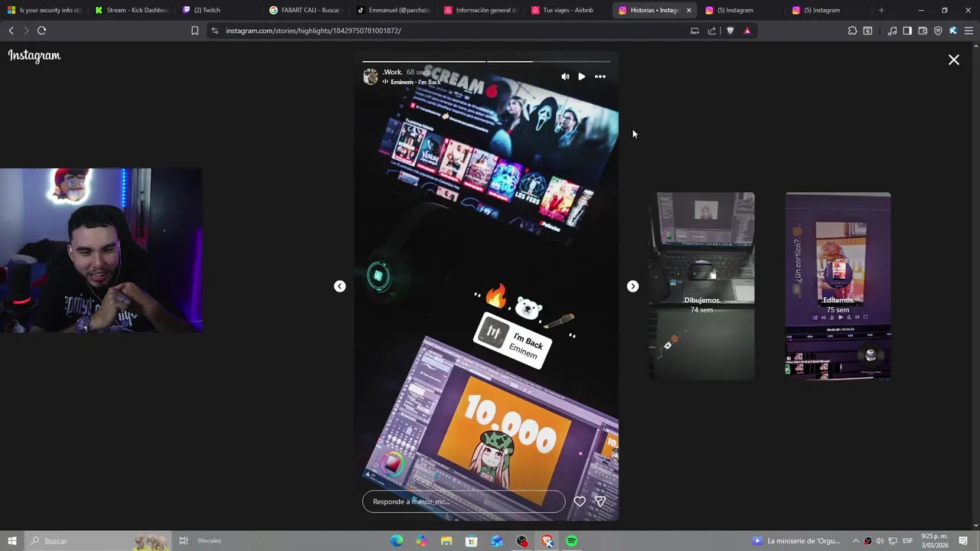Open the Dibujemos highlight preview
The height and width of the screenshot is (551, 980).
[702, 285]
